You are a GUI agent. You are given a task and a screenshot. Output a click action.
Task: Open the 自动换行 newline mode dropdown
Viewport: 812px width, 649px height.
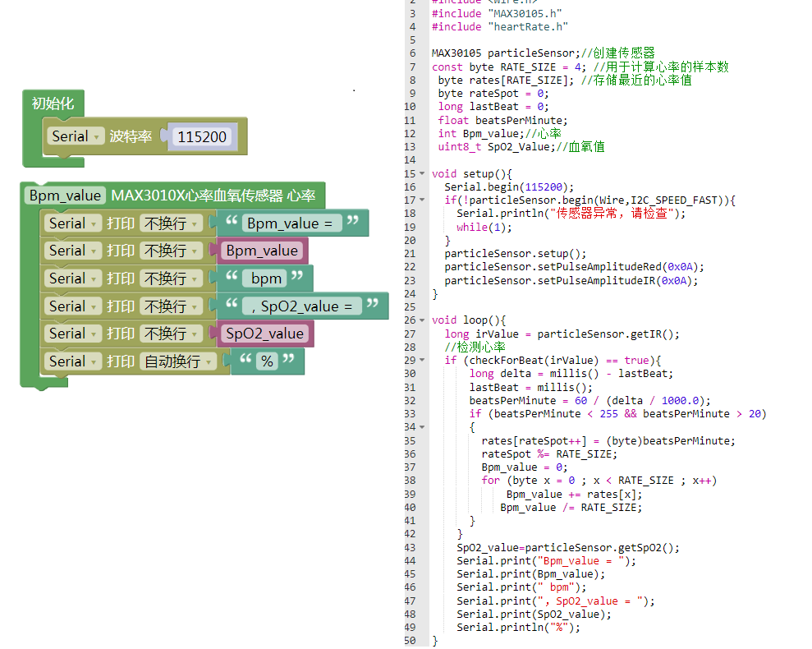(178, 361)
